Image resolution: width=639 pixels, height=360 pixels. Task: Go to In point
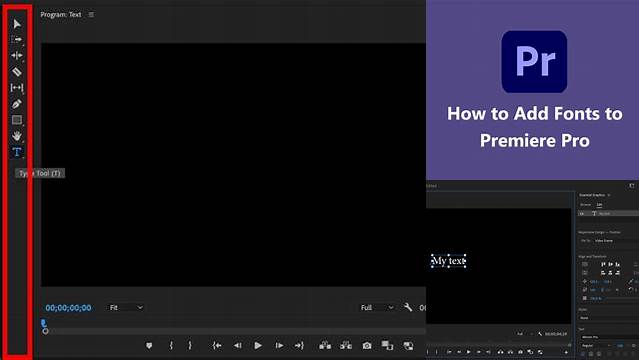(x=217, y=346)
